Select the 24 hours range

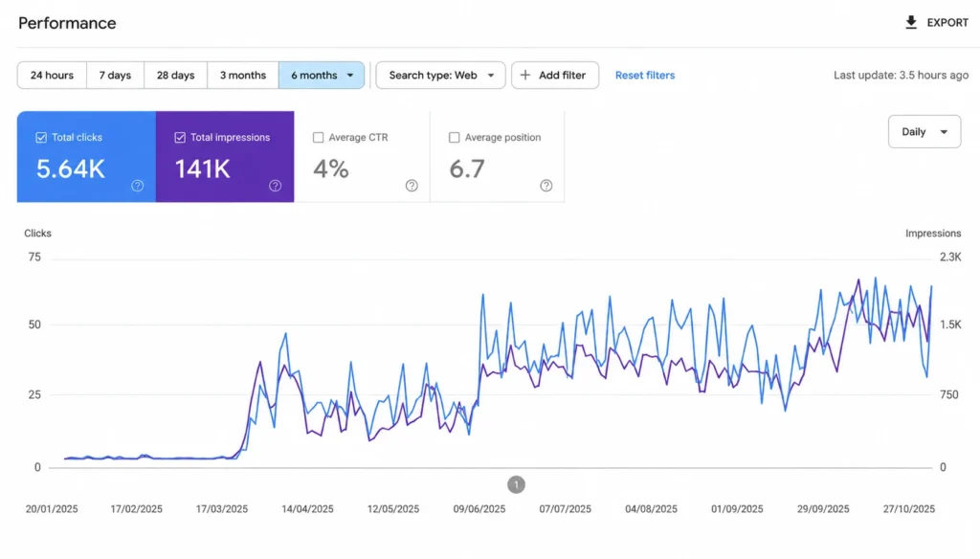[x=52, y=75]
